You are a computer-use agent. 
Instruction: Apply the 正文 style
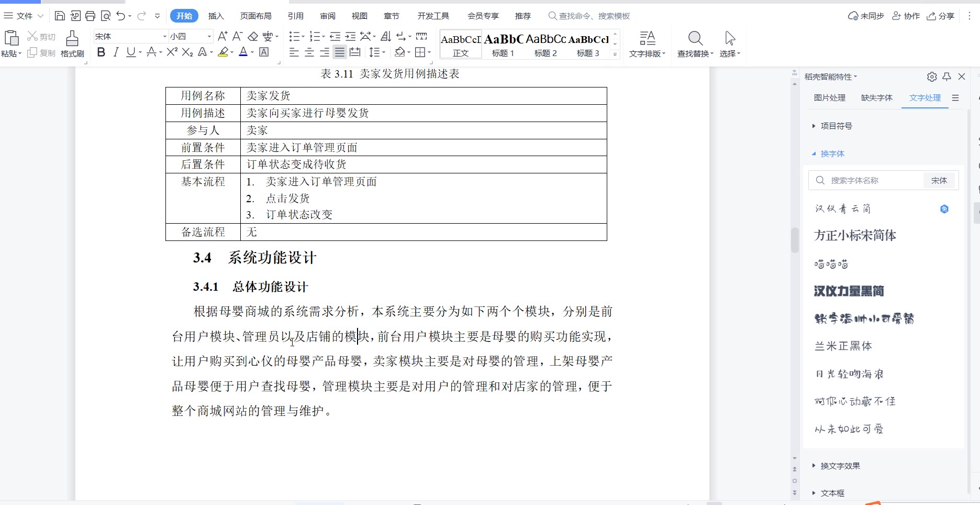tap(461, 45)
